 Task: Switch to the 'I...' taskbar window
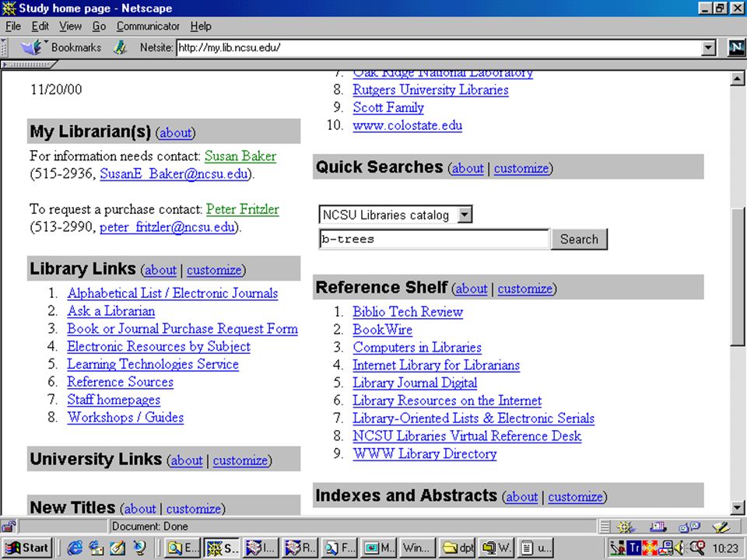(261, 548)
